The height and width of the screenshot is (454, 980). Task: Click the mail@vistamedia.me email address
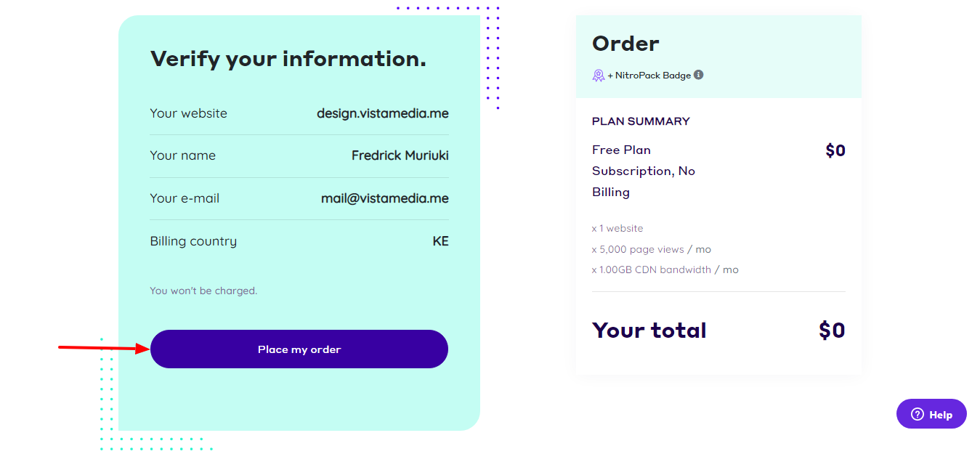[384, 198]
